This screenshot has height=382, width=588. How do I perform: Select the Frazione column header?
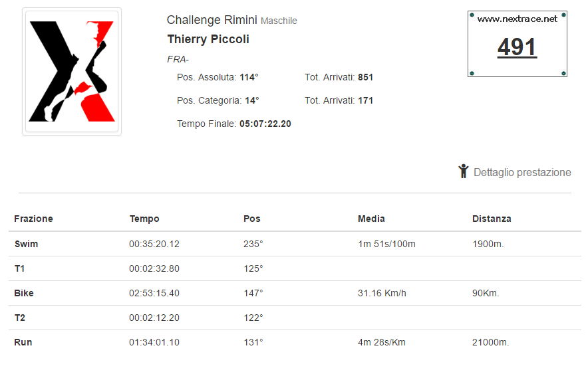[x=33, y=219]
